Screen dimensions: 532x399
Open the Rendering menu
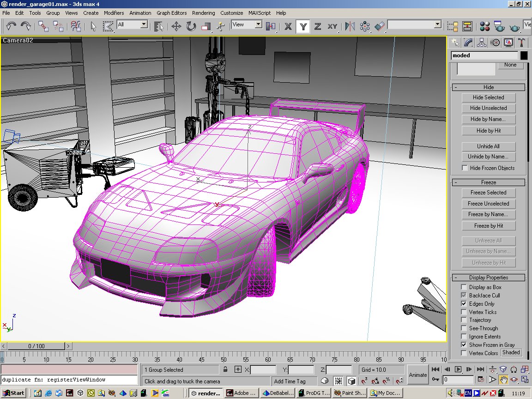(x=203, y=13)
